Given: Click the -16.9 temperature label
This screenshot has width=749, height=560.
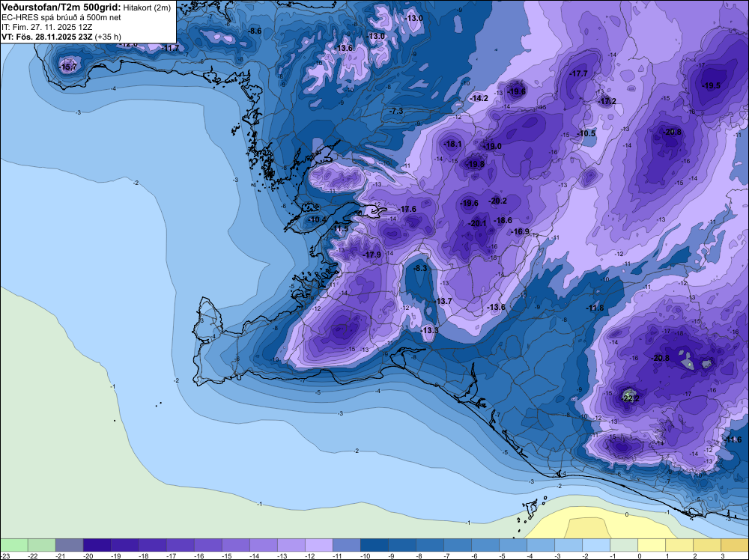Looking at the screenshot, I should tap(521, 231).
